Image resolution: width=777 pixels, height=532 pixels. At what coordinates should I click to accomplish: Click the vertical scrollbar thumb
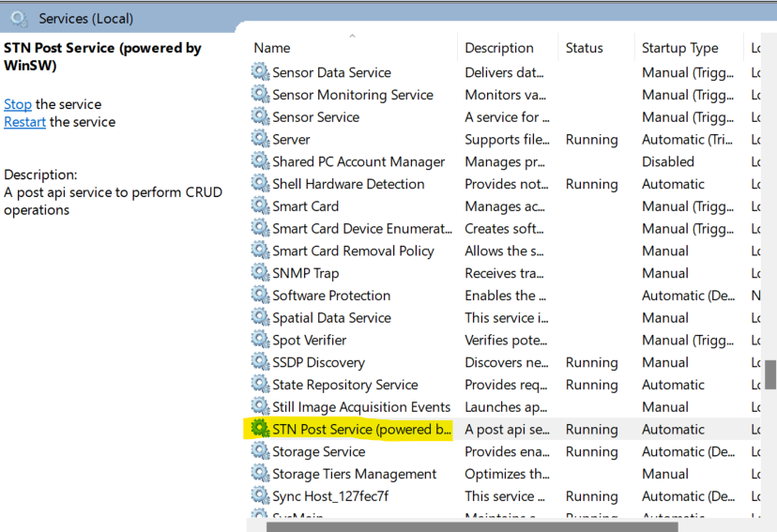770,375
